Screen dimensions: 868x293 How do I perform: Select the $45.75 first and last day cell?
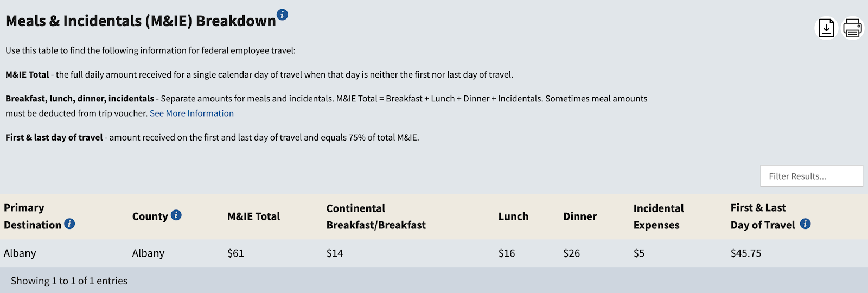pos(746,253)
